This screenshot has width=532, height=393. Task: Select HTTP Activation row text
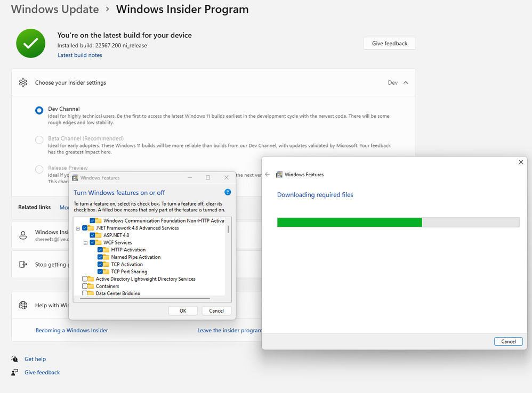[x=128, y=250]
